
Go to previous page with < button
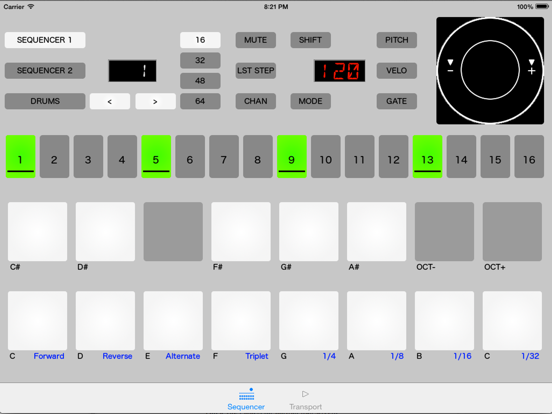[x=110, y=101]
